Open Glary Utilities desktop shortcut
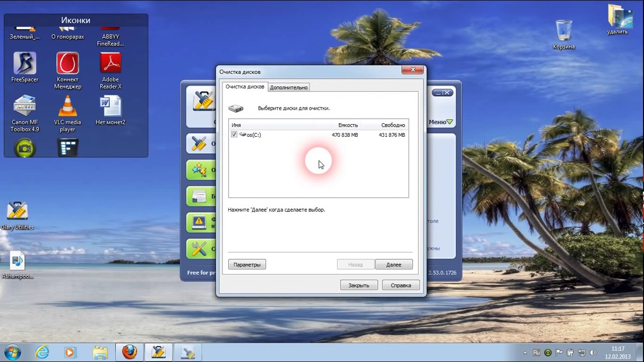The width and height of the screenshot is (644, 362). tap(17, 216)
